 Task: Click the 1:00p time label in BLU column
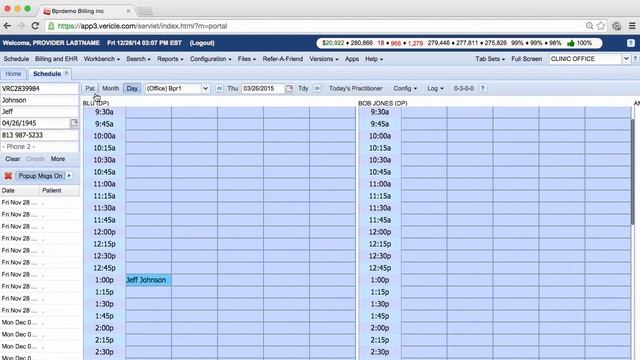104,280
